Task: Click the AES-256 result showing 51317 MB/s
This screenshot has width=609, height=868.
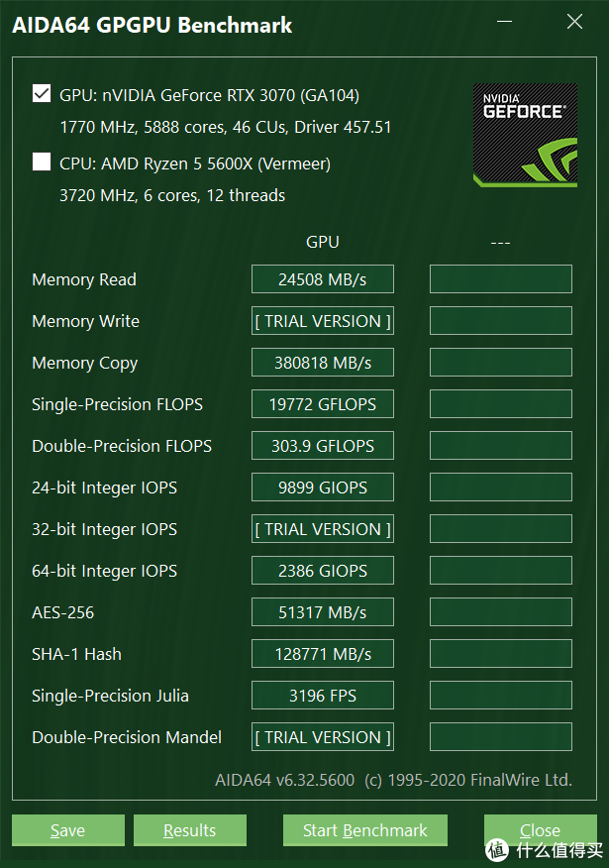Action: [322, 611]
